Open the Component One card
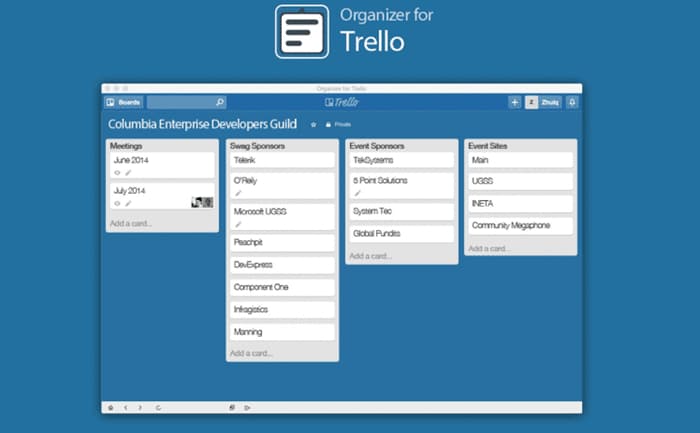This screenshot has height=433, width=700. click(282, 287)
